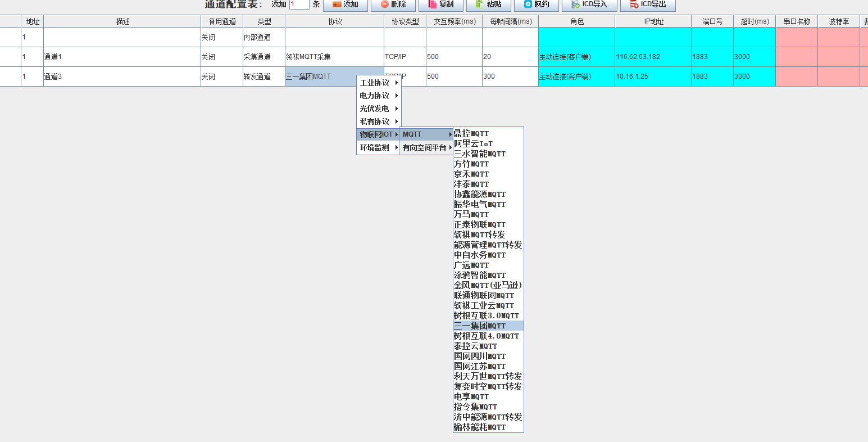Click the 添加 (Add) button
This screenshot has height=442, width=868.
[346, 4]
